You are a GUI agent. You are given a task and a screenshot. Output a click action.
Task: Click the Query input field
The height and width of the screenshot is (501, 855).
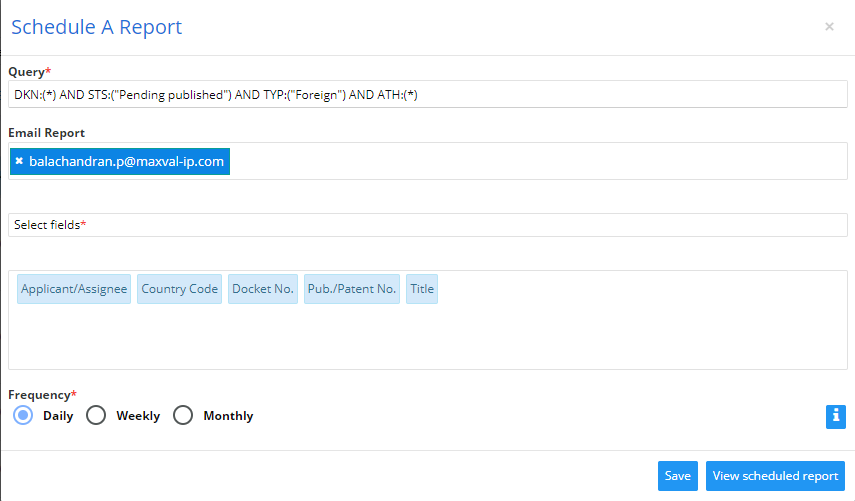[x=428, y=94]
